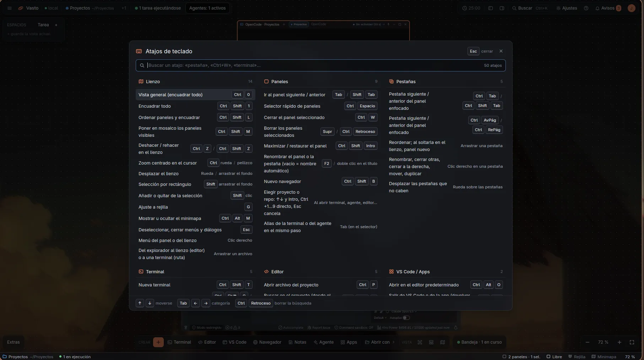
Task: Select the Nueva terminal shortcut row
Action: point(195,285)
